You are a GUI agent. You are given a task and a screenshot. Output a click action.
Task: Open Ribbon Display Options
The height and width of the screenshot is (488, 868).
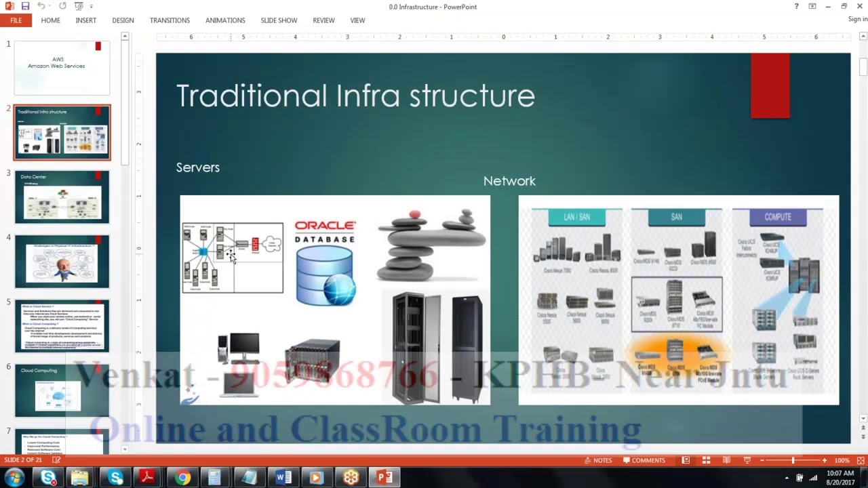click(x=812, y=6)
